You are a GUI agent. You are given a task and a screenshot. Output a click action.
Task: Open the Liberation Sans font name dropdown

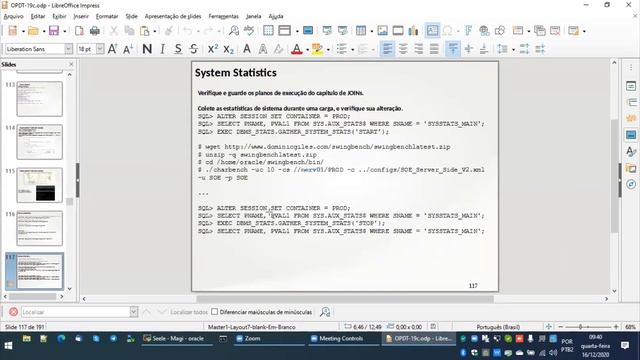[69, 49]
